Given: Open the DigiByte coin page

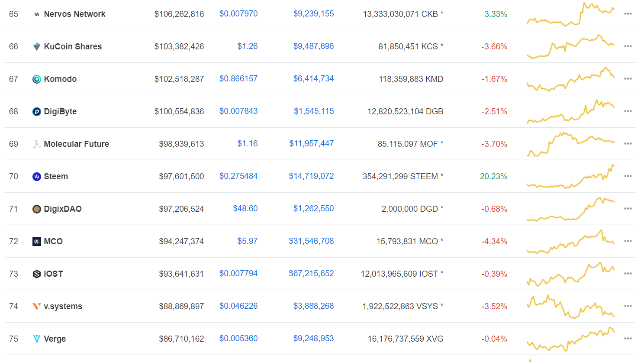Looking at the screenshot, I should pyautogui.click(x=60, y=111).
